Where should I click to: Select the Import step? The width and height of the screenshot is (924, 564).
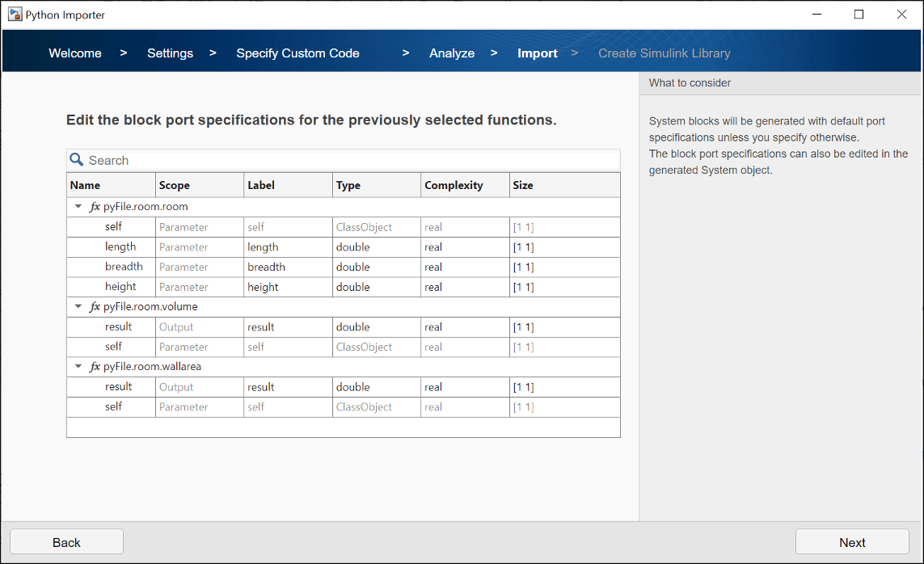[x=537, y=53]
